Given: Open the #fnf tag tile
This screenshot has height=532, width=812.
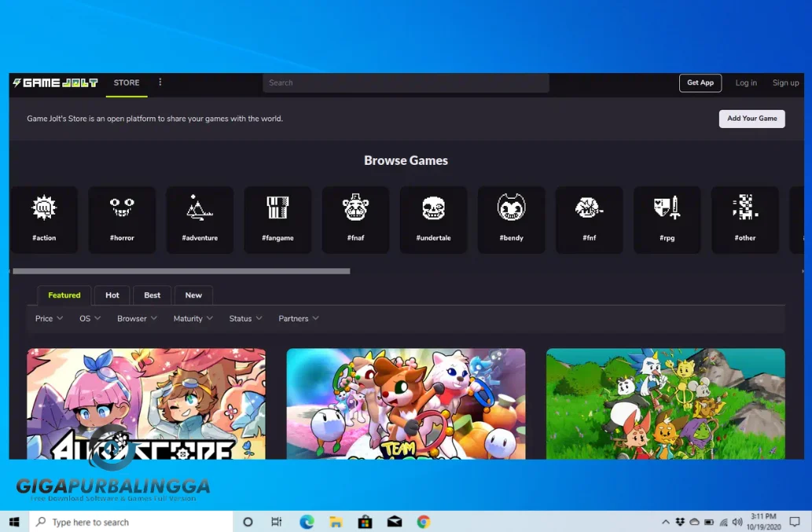Looking at the screenshot, I should tap(590, 220).
